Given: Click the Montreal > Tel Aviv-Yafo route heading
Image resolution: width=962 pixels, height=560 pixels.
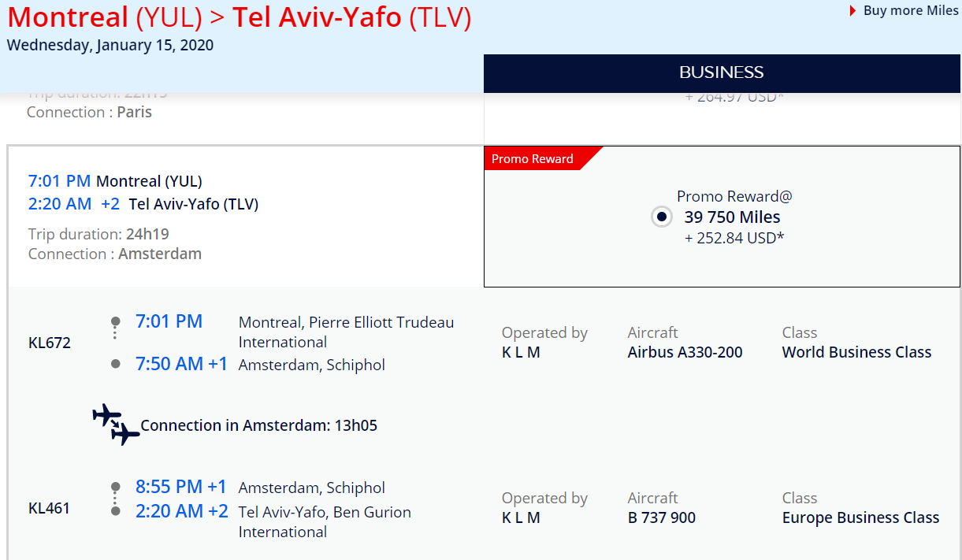Looking at the screenshot, I should [240, 17].
